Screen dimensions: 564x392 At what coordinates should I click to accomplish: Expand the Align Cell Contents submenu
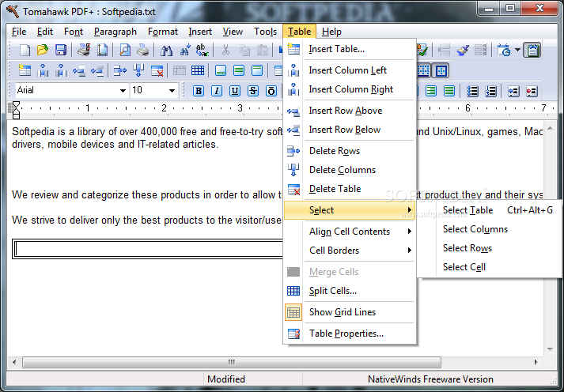pos(350,232)
